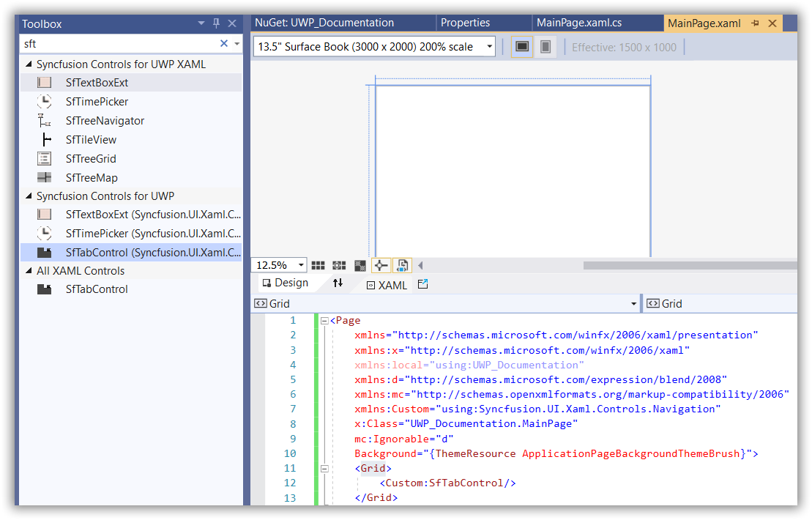Switch to Design view tab
This screenshot has height=520, width=812.
pyautogui.click(x=286, y=283)
